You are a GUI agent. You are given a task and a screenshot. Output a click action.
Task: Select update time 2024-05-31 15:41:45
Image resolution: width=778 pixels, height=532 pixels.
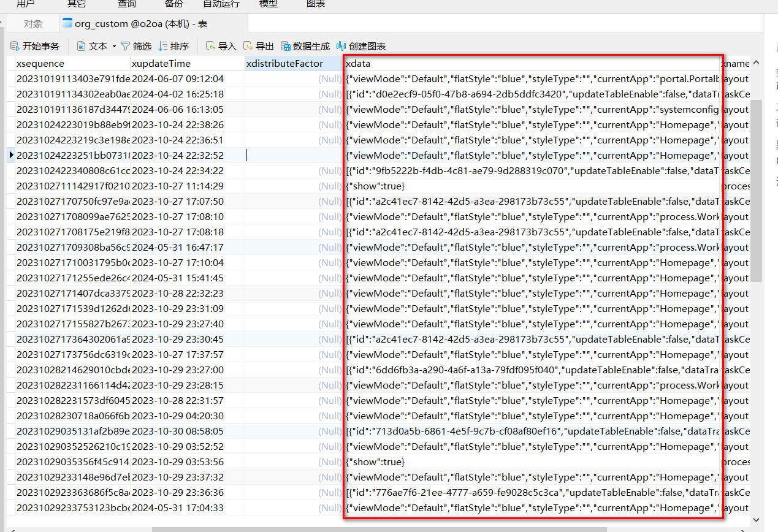(187, 278)
